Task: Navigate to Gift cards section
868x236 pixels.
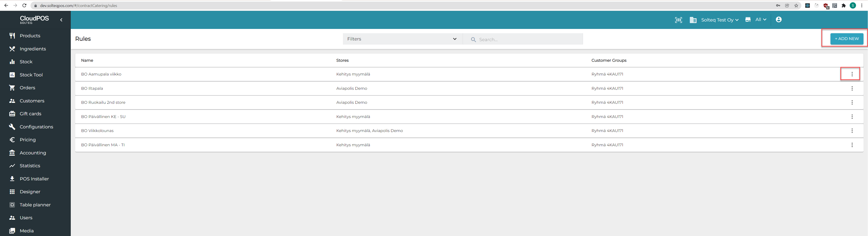Action: pos(30,114)
